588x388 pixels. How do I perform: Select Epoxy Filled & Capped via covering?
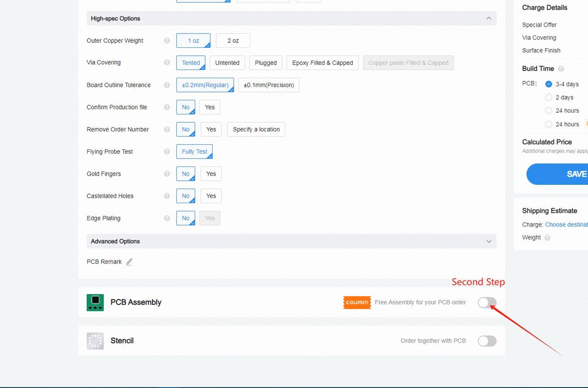click(322, 63)
